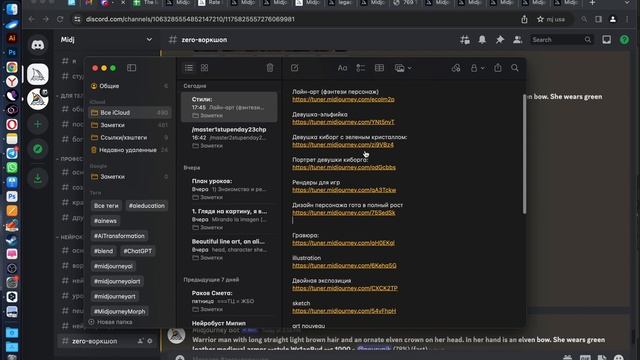The width and height of the screenshot is (640, 360).
Task: Open the media attachment dropdown in Notes
Action: tap(402, 68)
